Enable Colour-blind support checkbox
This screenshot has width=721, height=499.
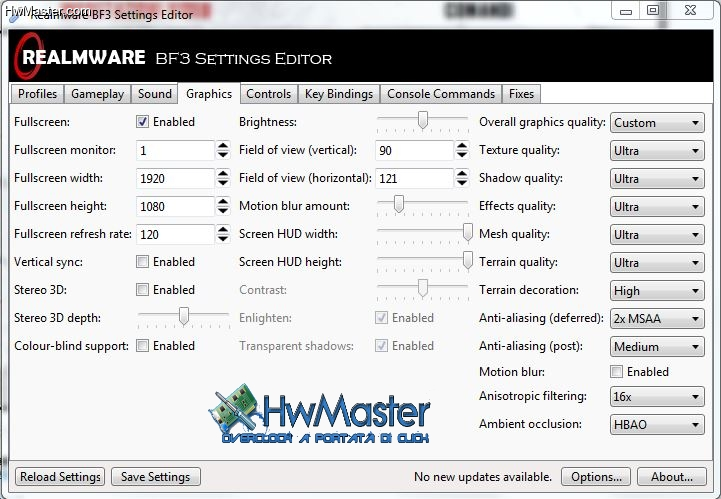click(143, 346)
